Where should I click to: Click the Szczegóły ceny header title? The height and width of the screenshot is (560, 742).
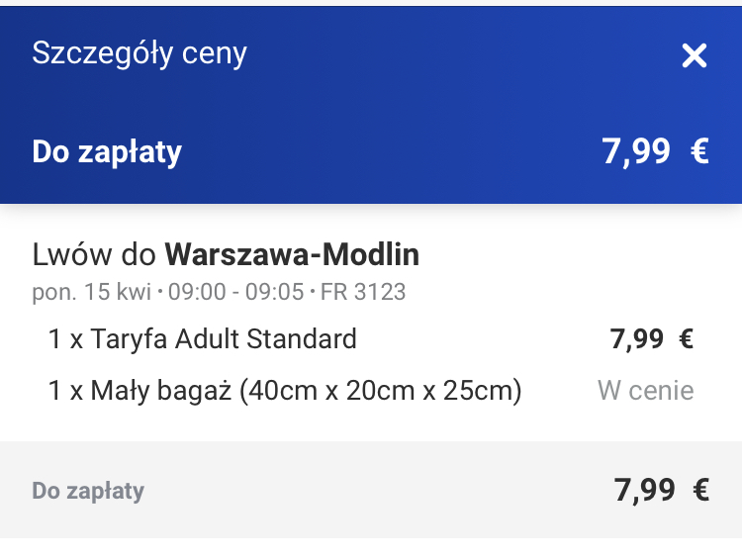click(x=139, y=53)
